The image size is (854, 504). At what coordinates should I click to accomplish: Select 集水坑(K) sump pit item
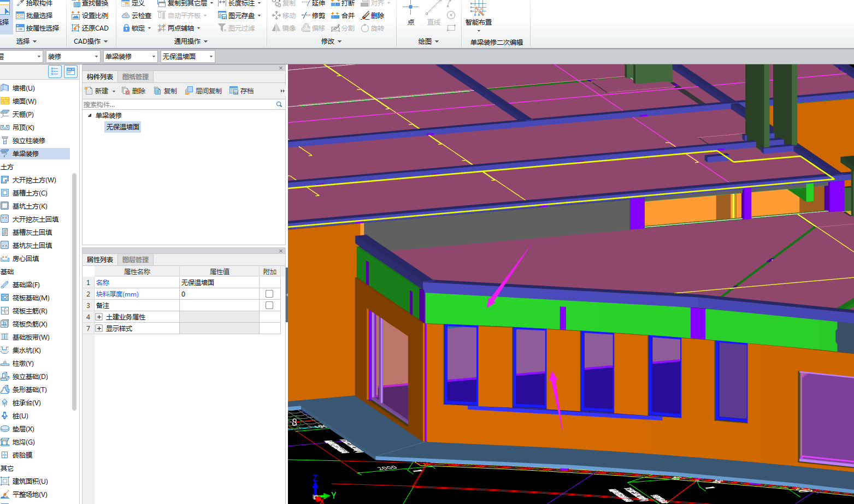click(x=22, y=350)
